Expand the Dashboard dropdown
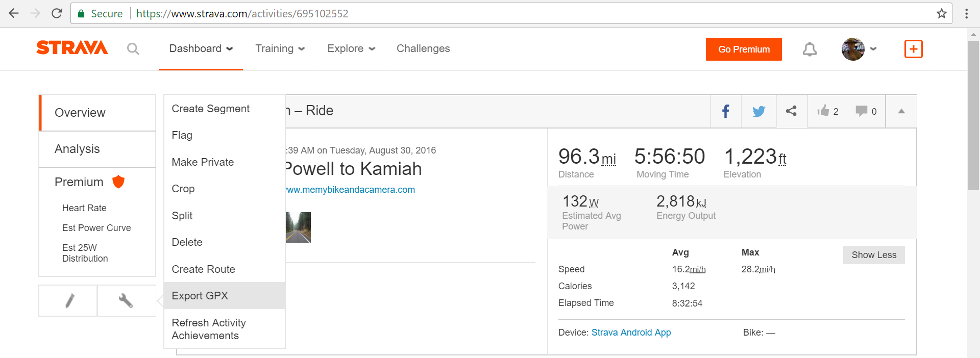 [x=201, y=48]
